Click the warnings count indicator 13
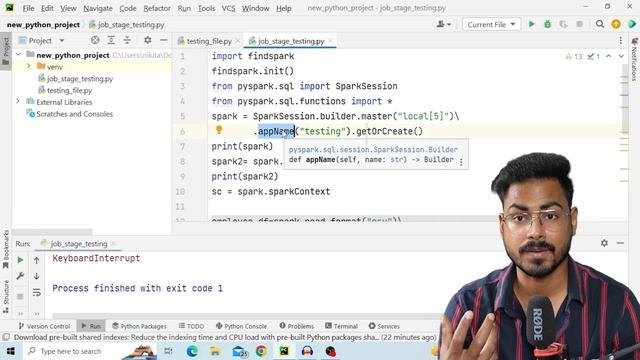This screenshot has width=640, height=360. point(573,56)
